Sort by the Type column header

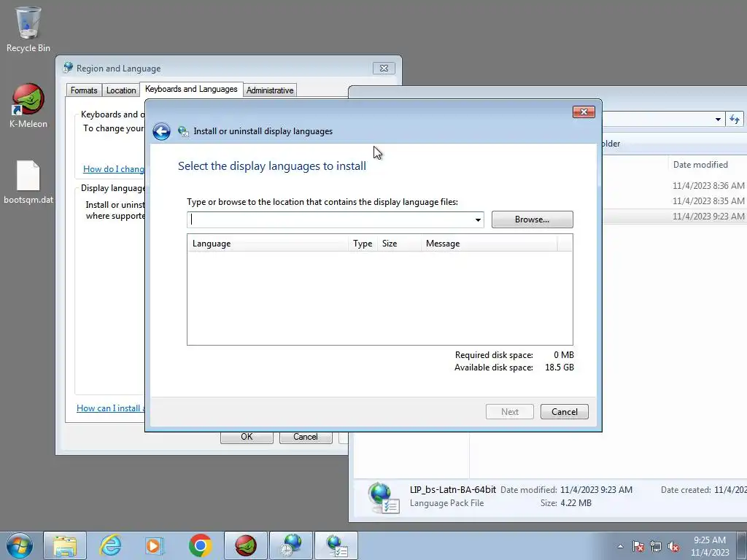(363, 244)
